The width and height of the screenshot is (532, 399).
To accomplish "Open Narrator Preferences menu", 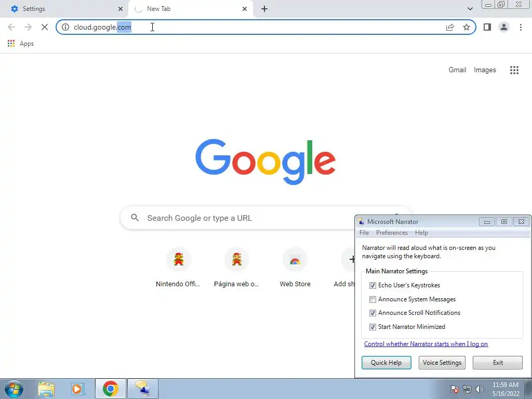I will (x=392, y=233).
